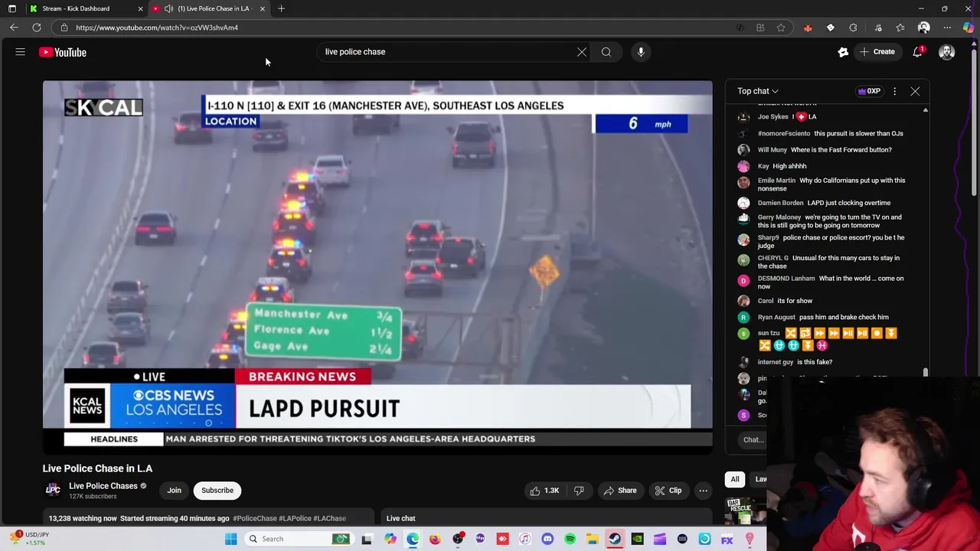Open Steam from the taskbar

coord(615,539)
